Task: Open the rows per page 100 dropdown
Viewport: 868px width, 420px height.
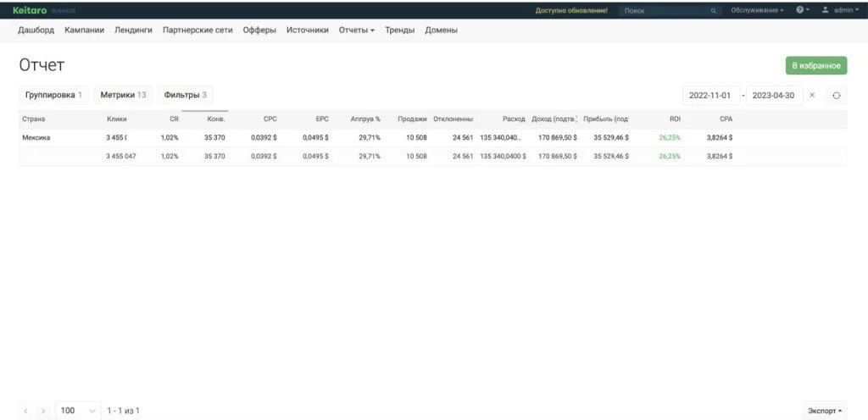Action: [x=79, y=411]
